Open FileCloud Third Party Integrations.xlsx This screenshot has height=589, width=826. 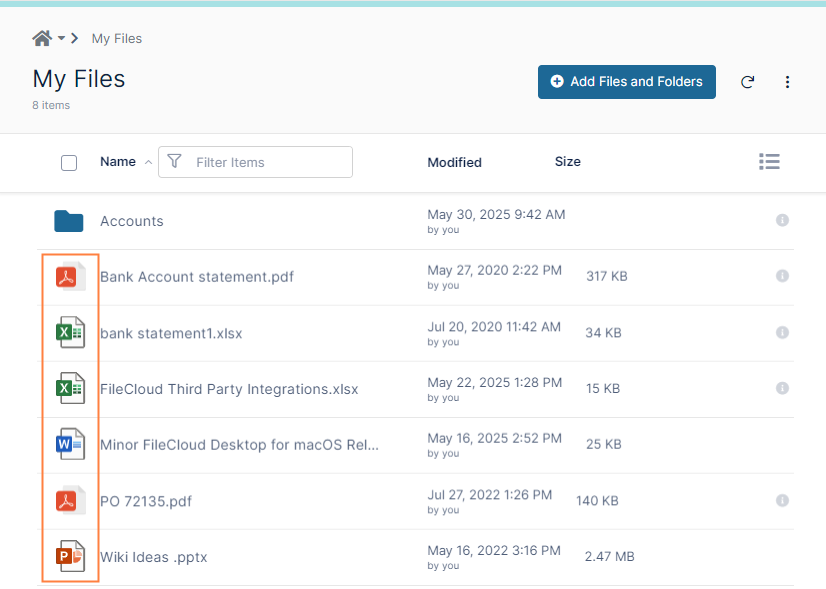pyautogui.click(x=229, y=389)
